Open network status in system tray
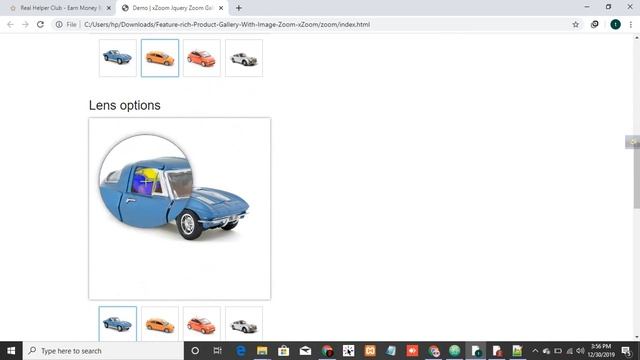 (569, 351)
